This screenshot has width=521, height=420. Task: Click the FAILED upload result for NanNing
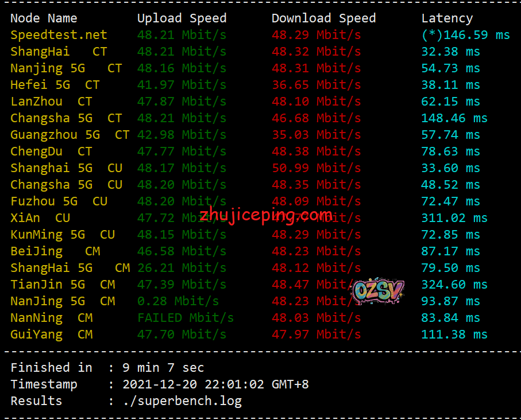[x=185, y=318]
